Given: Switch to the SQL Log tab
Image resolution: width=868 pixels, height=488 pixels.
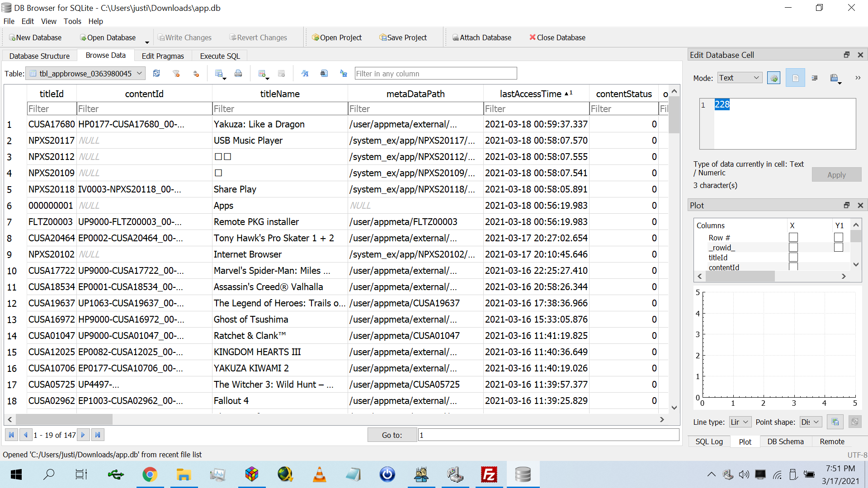Looking at the screenshot, I should click(709, 441).
